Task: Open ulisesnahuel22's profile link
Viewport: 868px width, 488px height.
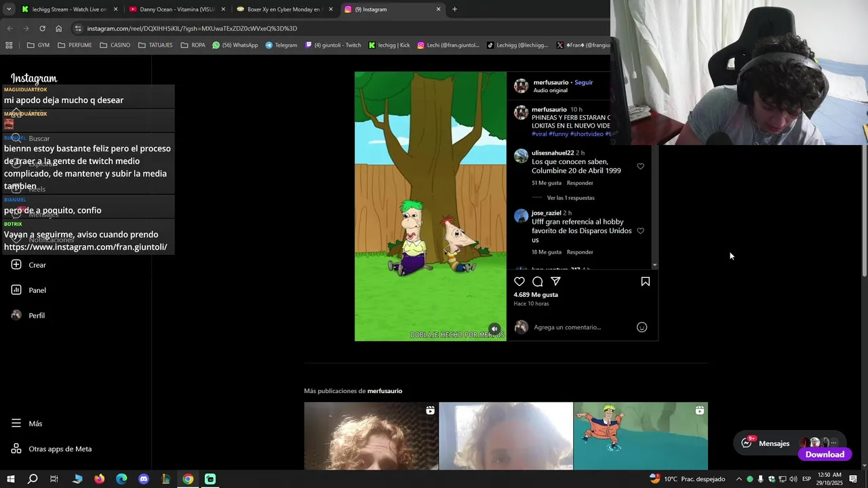Action: coord(553,153)
